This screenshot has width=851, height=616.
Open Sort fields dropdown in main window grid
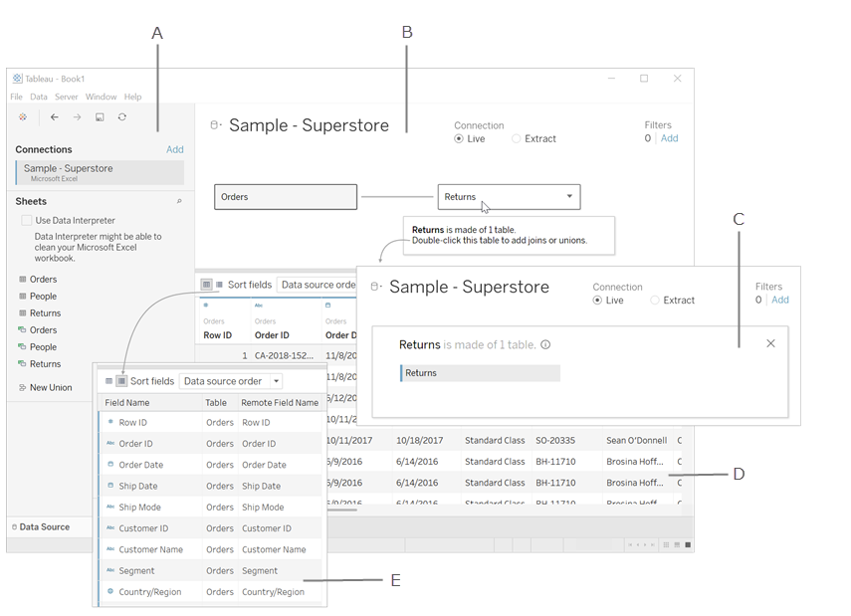point(316,285)
